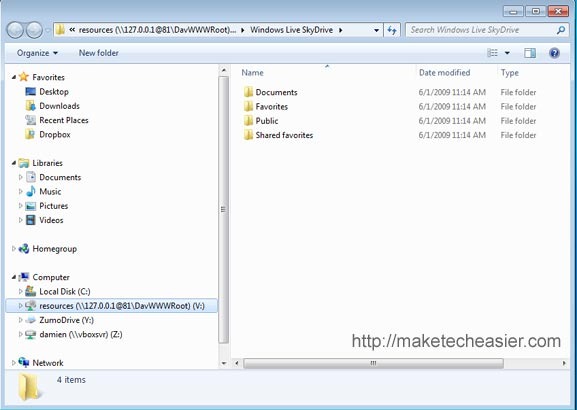
Task: Click the horizontal scrollbar right arrow
Action: coord(564,363)
